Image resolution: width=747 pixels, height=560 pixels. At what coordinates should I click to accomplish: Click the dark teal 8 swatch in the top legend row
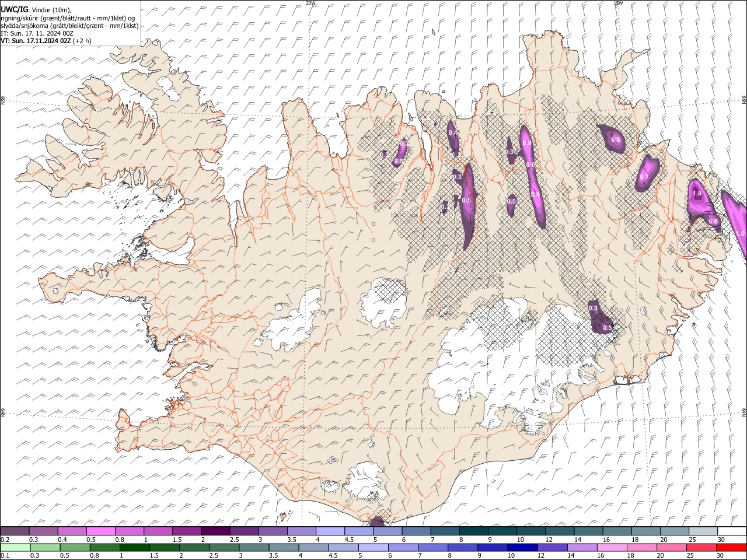point(473,531)
